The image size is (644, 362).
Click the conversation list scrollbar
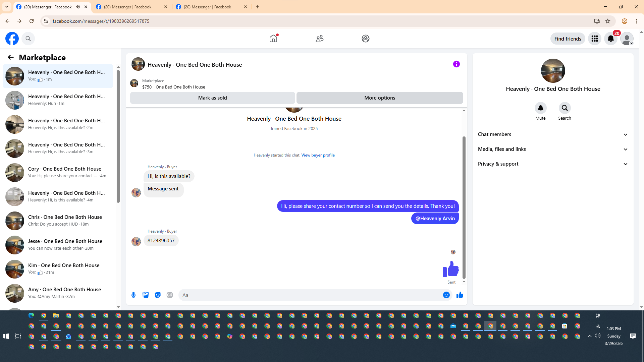pyautogui.click(x=118, y=137)
